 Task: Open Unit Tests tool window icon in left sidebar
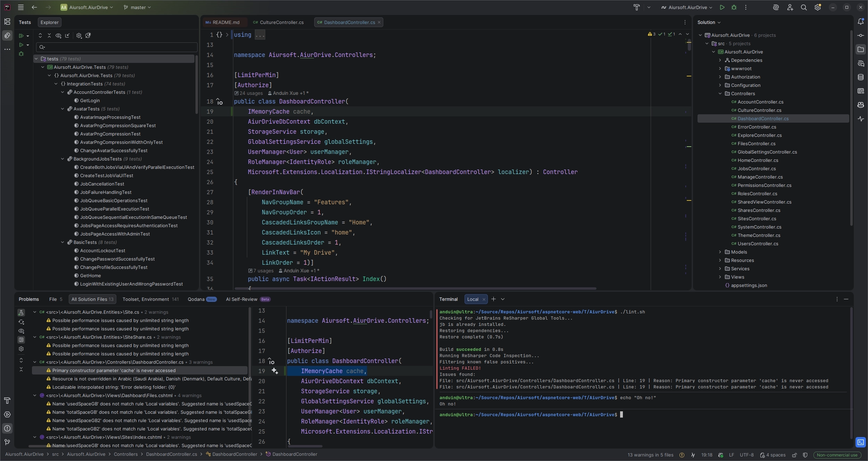7,35
